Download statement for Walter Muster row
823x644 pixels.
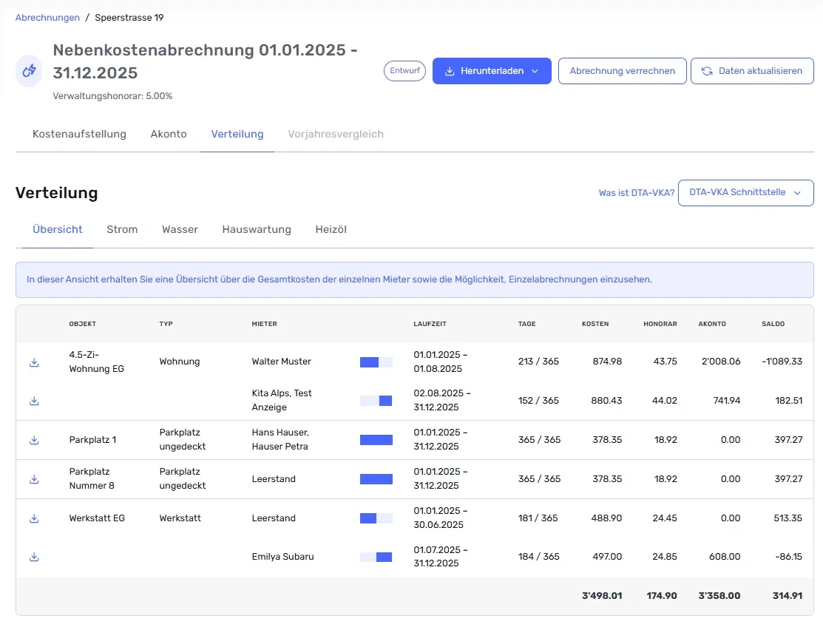pyautogui.click(x=34, y=362)
